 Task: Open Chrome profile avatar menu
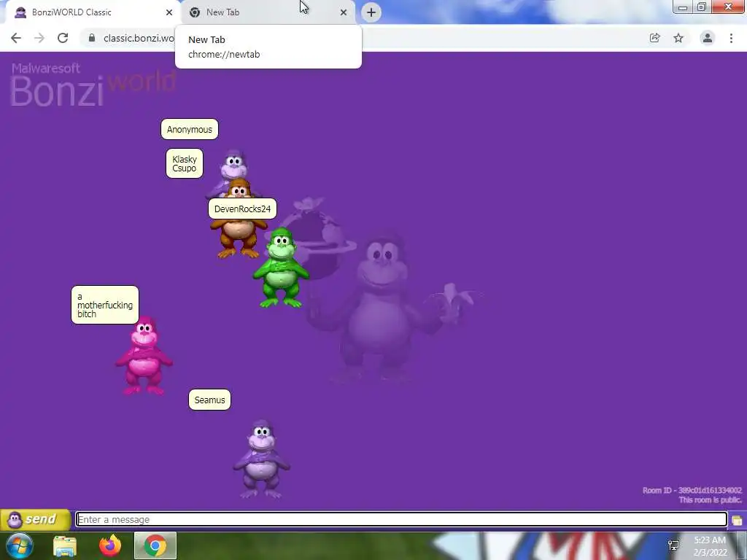(x=708, y=38)
